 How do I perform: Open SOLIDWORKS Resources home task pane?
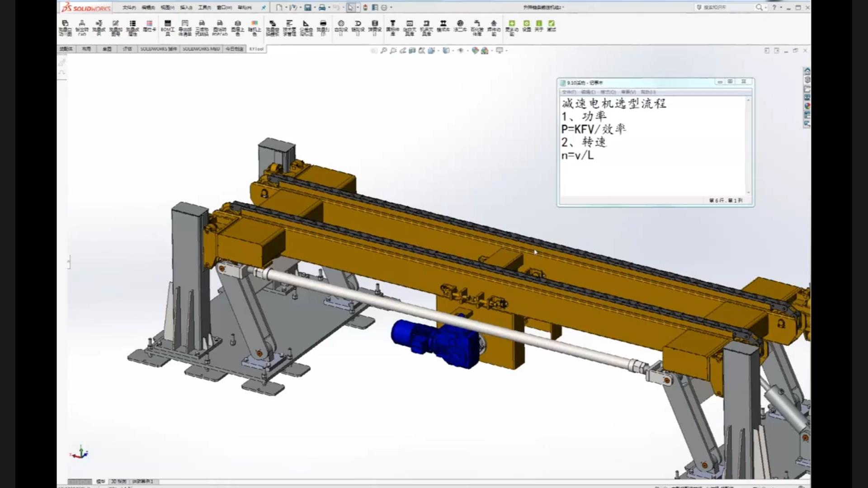[x=807, y=71]
